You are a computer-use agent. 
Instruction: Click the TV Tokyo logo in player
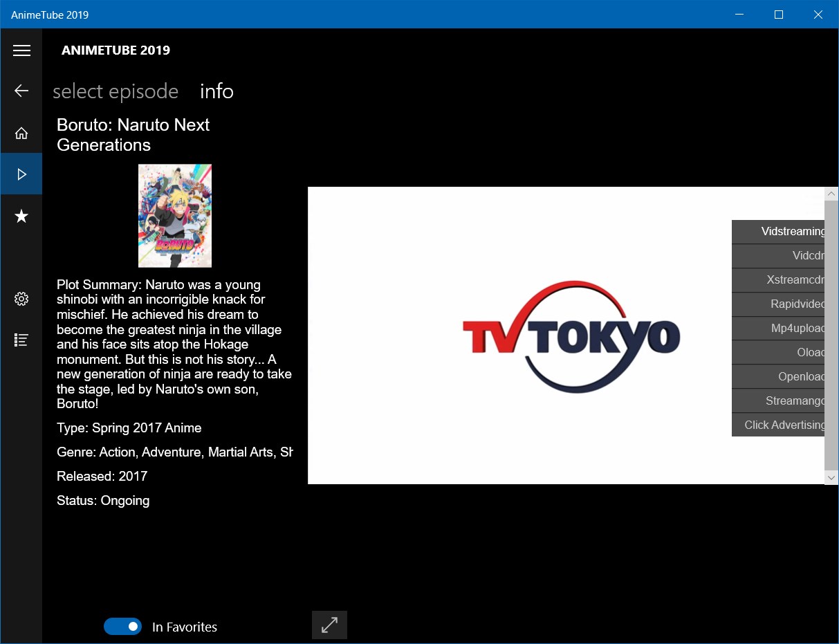(x=571, y=337)
